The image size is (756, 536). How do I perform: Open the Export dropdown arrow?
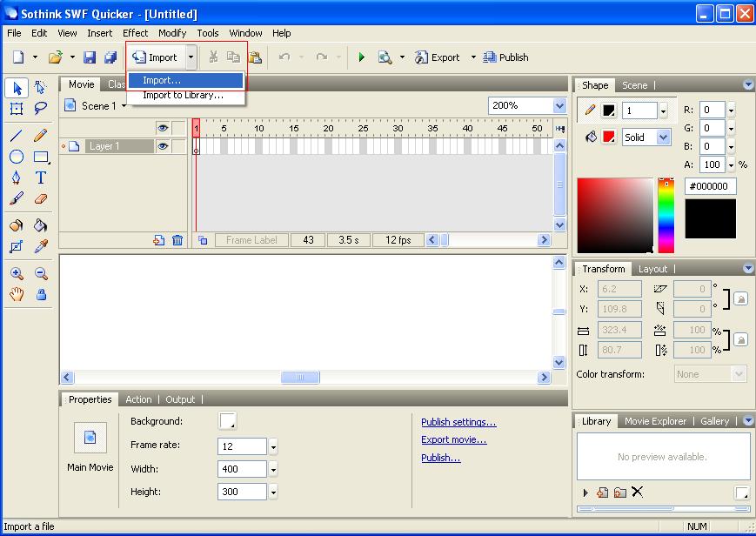[x=473, y=57]
